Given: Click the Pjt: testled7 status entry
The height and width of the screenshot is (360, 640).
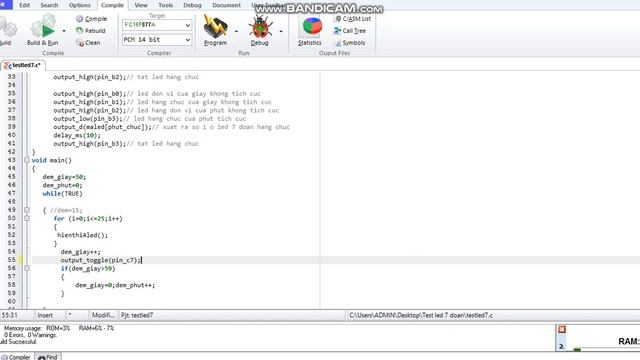Looking at the screenshot, I should tap(137, 315).
